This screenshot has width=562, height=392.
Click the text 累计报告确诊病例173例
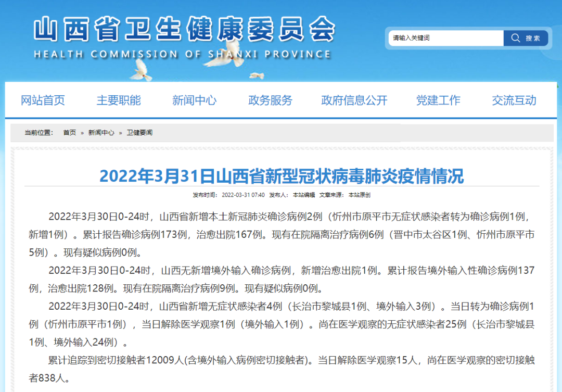[x=135, y=235]
